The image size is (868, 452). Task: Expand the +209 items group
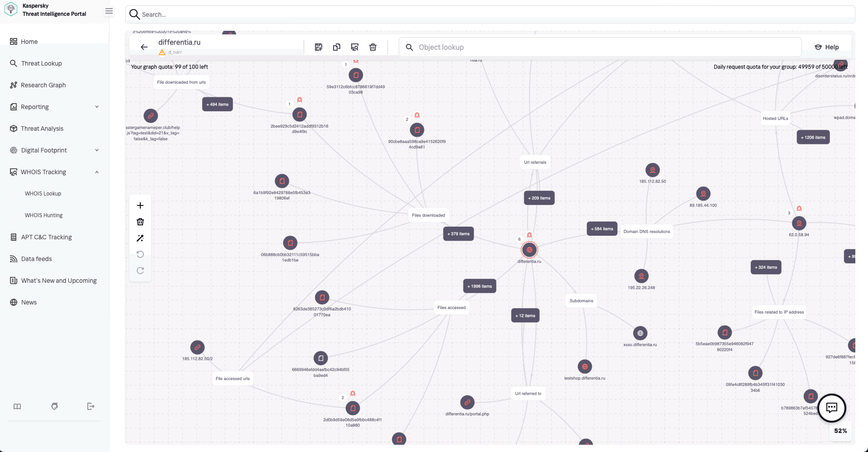(539, 198)
